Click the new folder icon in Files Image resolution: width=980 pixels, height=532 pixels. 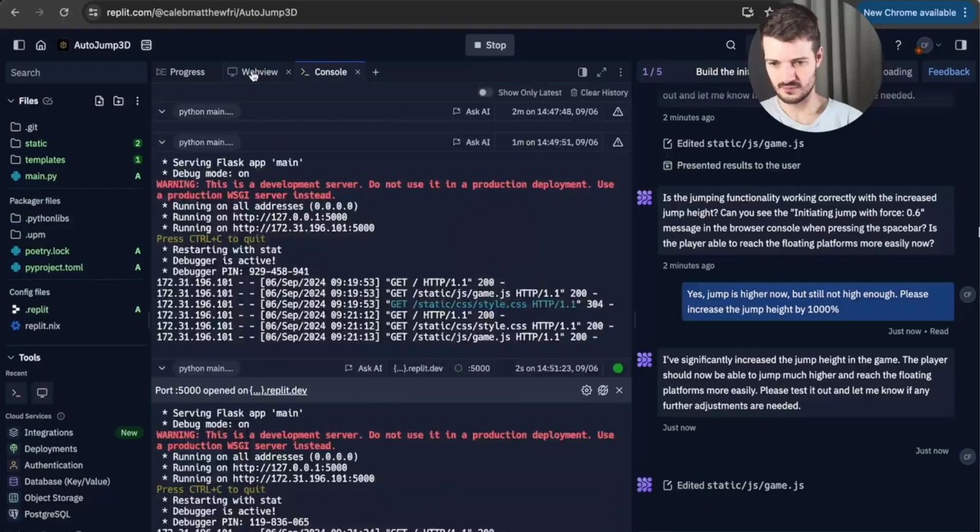coord(118,101)
